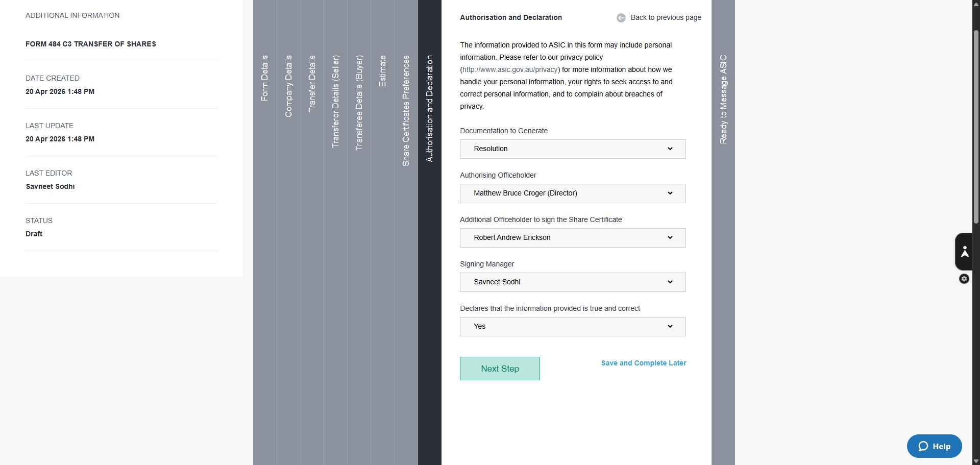The image size is (980, 465).
Task: Open the Signing Manager dropdown
Action: (x=573, y=282)
